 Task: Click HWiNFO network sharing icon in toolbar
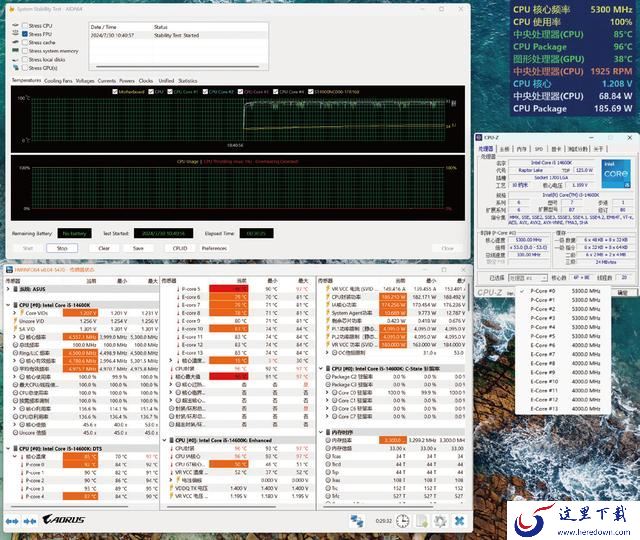[x=357, y=520]
